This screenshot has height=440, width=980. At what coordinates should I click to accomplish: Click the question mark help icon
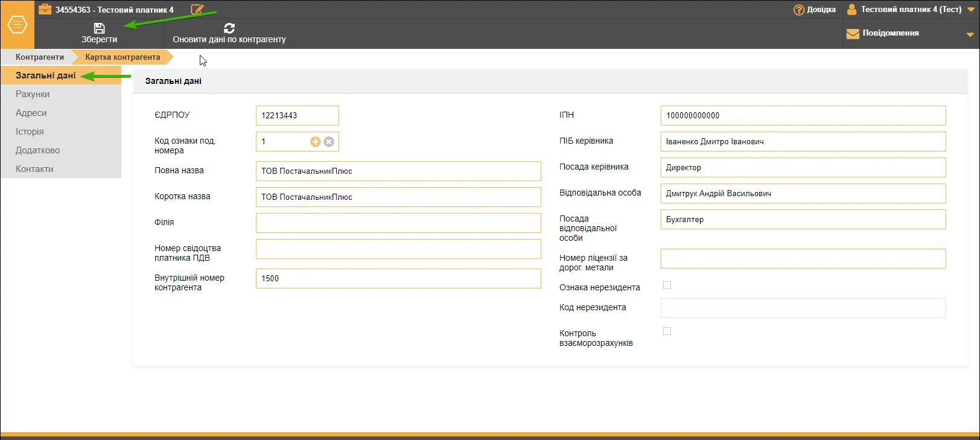[799, 10]
